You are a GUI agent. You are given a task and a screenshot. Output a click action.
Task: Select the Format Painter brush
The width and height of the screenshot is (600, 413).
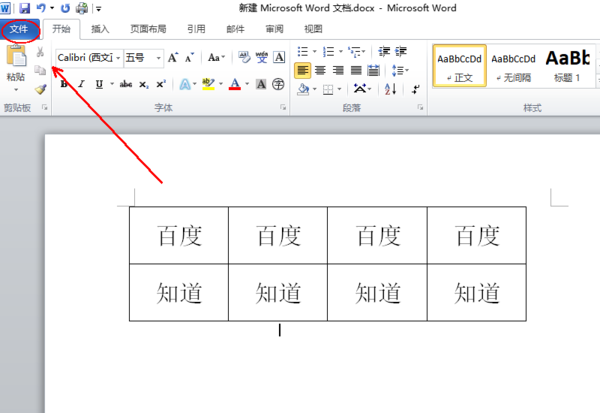click(40, 89)
